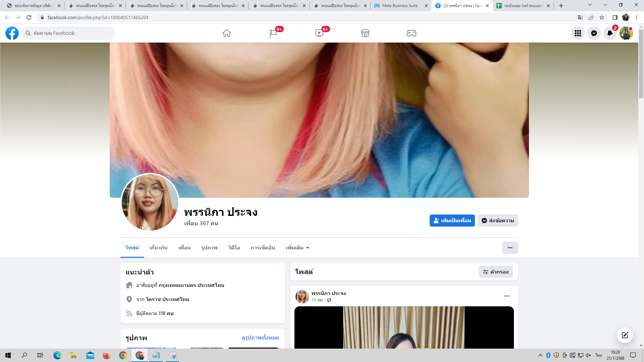Open the Watch video icon
Screen dimensions: 644x362
(319, 33)
